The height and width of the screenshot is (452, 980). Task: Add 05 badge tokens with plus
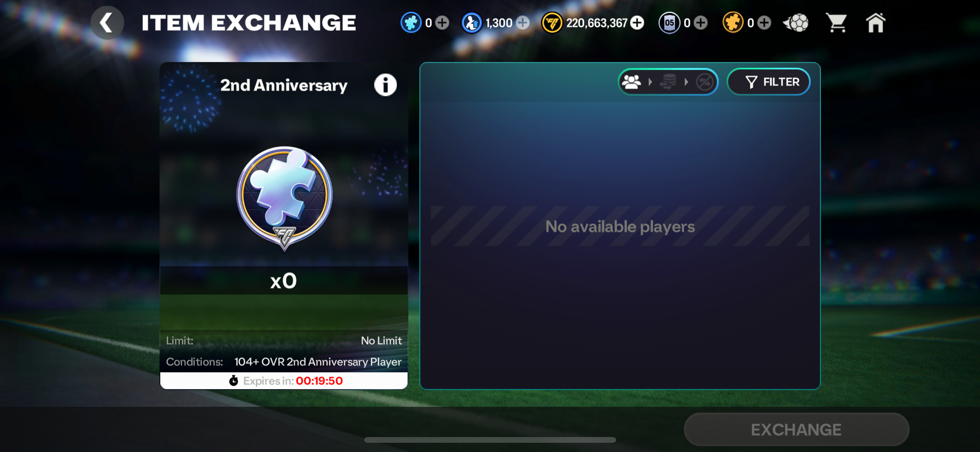click(x=701, y=23)
